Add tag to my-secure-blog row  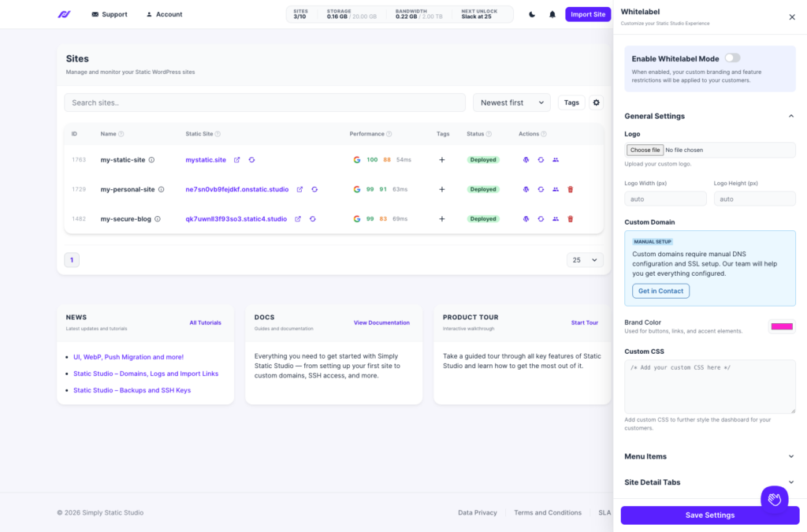click(441, 218)
